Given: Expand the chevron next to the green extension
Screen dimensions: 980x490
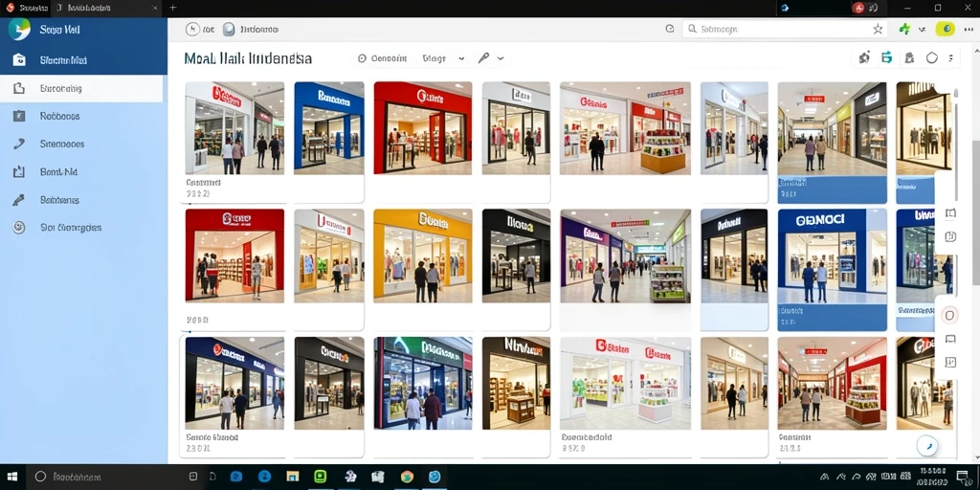Looking at the screenshot, I should point(922,30).
